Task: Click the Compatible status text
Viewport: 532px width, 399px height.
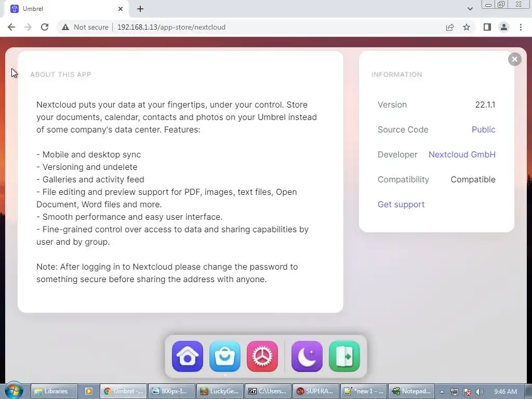Action: (x=473, y=179)
